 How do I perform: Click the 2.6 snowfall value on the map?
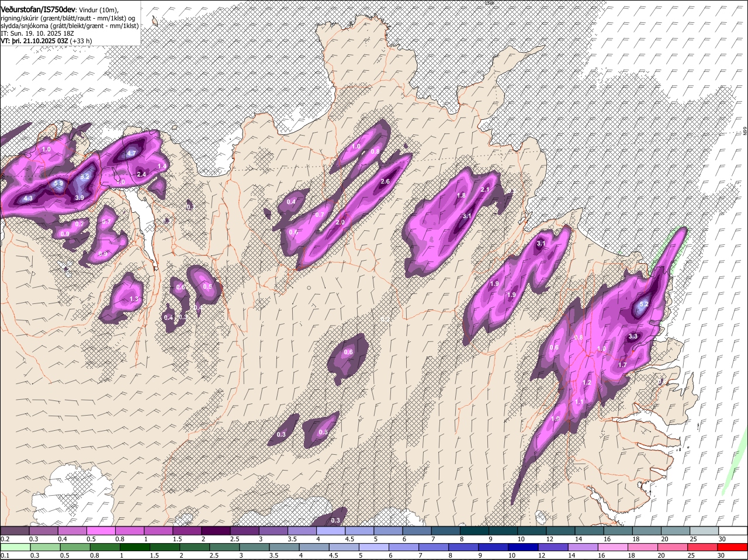click(x=385, y=182)
